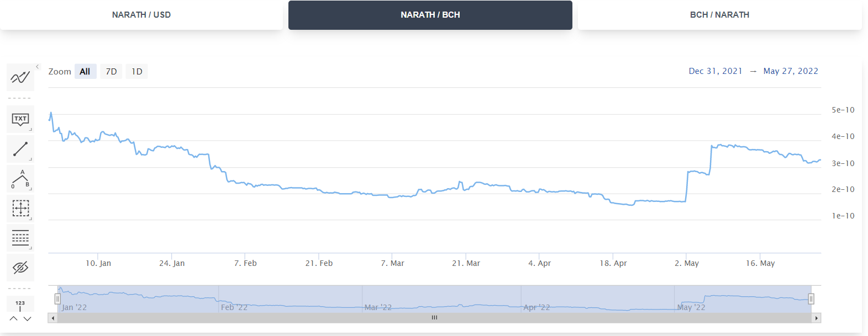868x336 pixels.
Task: Move the toolbar up with the up arrow
Action: tap(14, 319)
